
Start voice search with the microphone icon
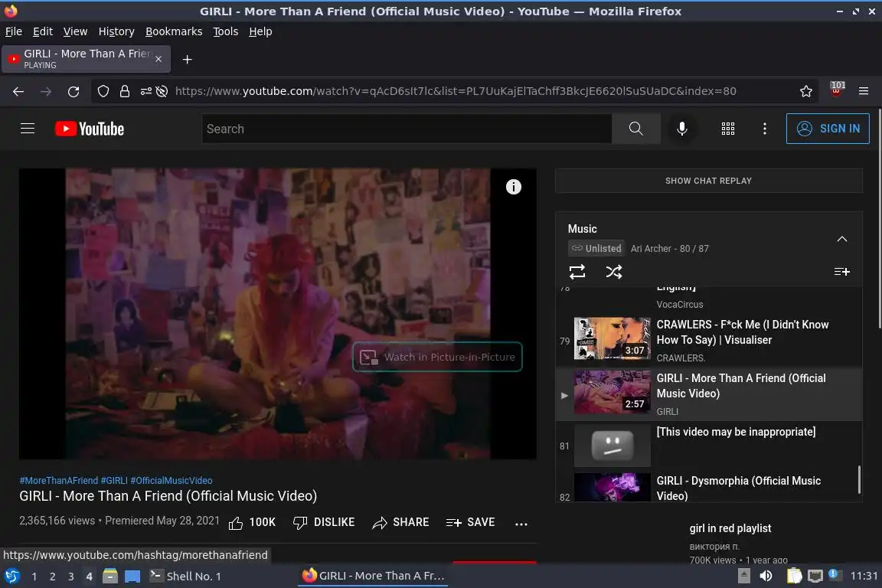pyautogui.click(x=681, y=129)
